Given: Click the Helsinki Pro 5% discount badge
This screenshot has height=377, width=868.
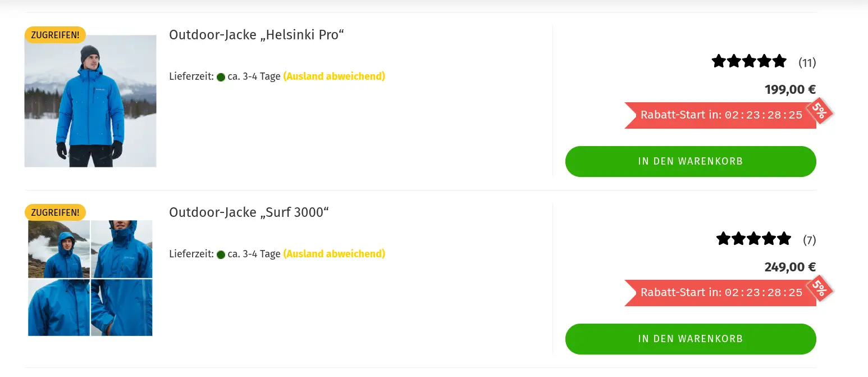Looking at the screenshot, I should point(819,111).
